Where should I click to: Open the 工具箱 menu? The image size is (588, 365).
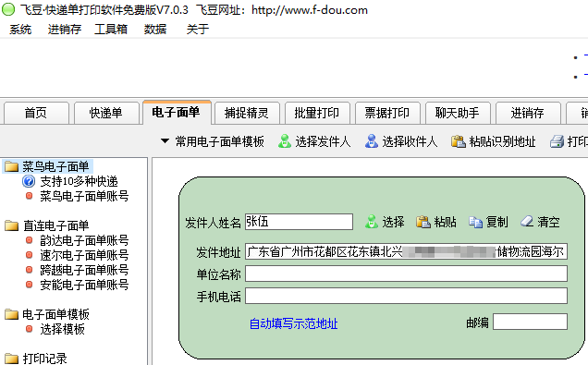[x=111, y=30]
